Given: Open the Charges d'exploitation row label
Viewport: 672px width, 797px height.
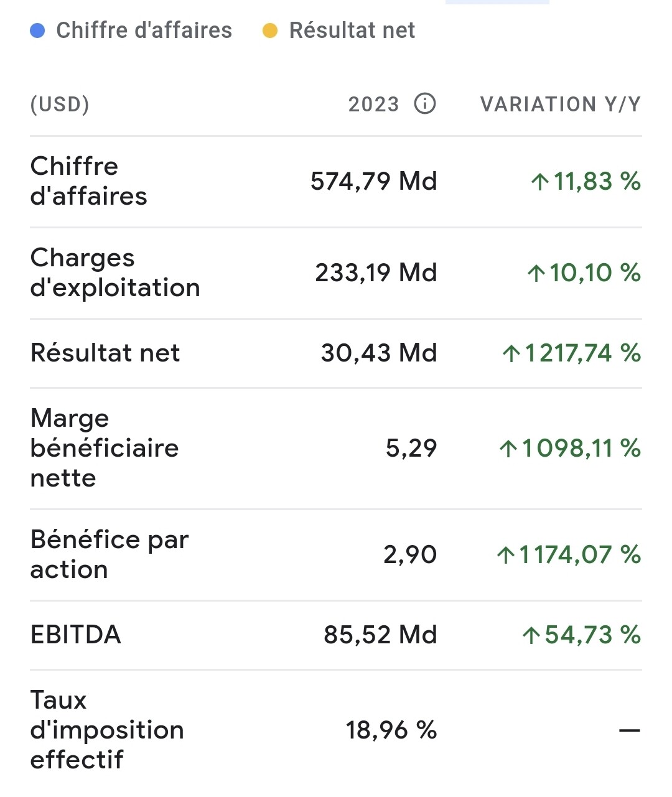Looking at the screenshot, I should click(115, 273).
